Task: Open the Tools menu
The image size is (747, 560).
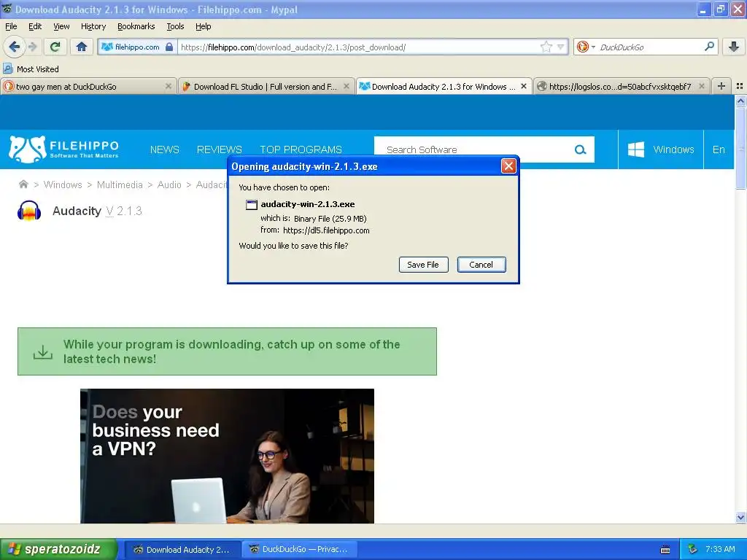Action: pyautogui.click(x=175, y=26)
